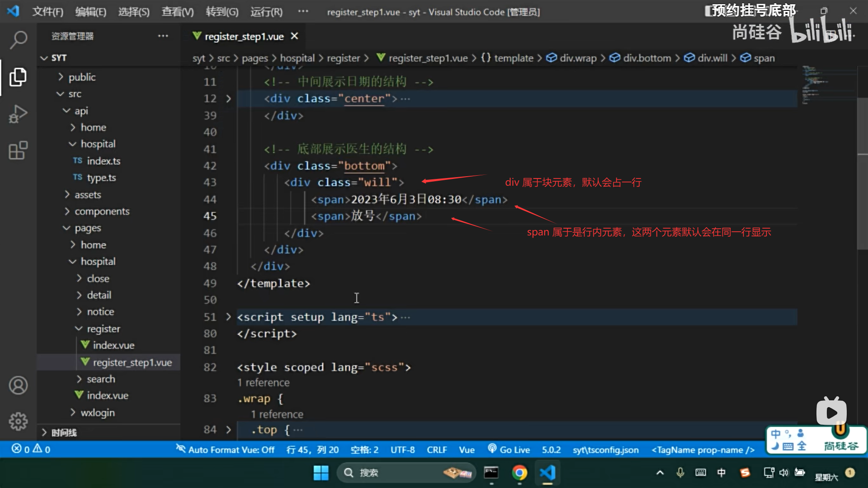Click the UTF-8 encoding button

pyautogui.click(x=402, y=450)
